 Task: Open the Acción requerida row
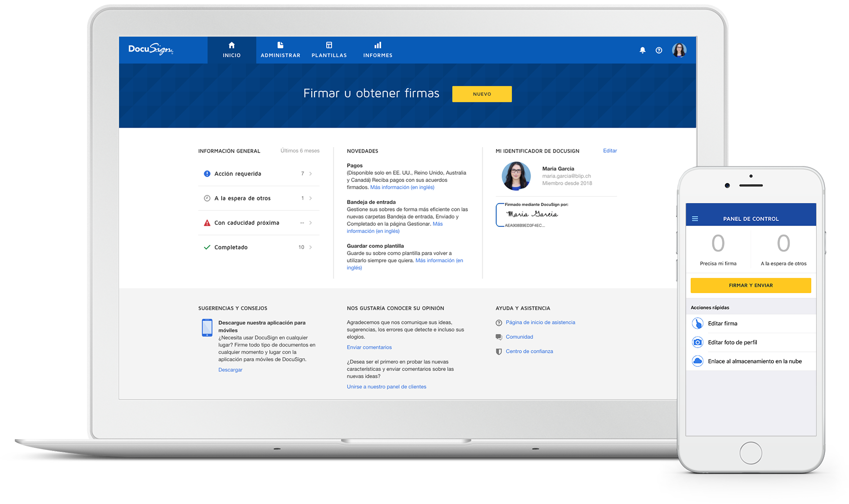click(259, 174)
